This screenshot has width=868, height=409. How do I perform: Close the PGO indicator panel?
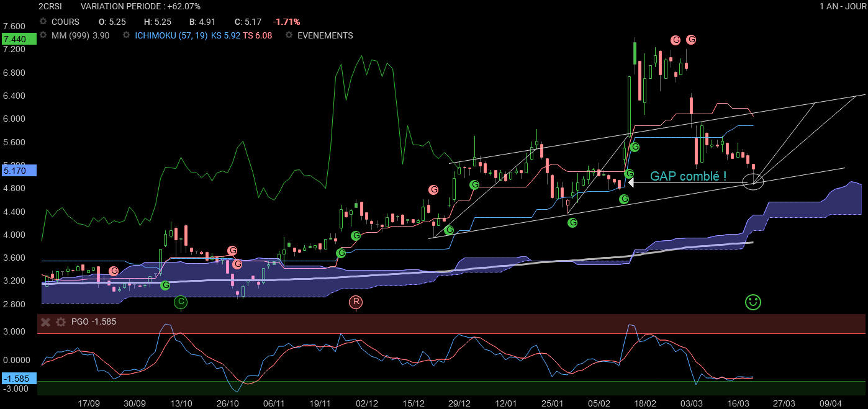pyautogui.click(x=45, y=322)
